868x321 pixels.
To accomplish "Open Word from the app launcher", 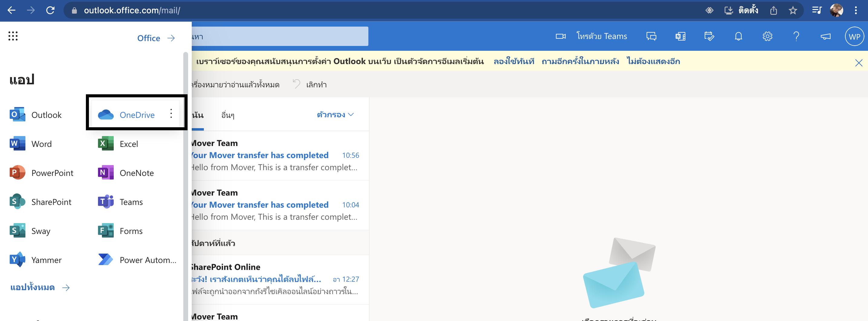I will [x=31, y=144].
